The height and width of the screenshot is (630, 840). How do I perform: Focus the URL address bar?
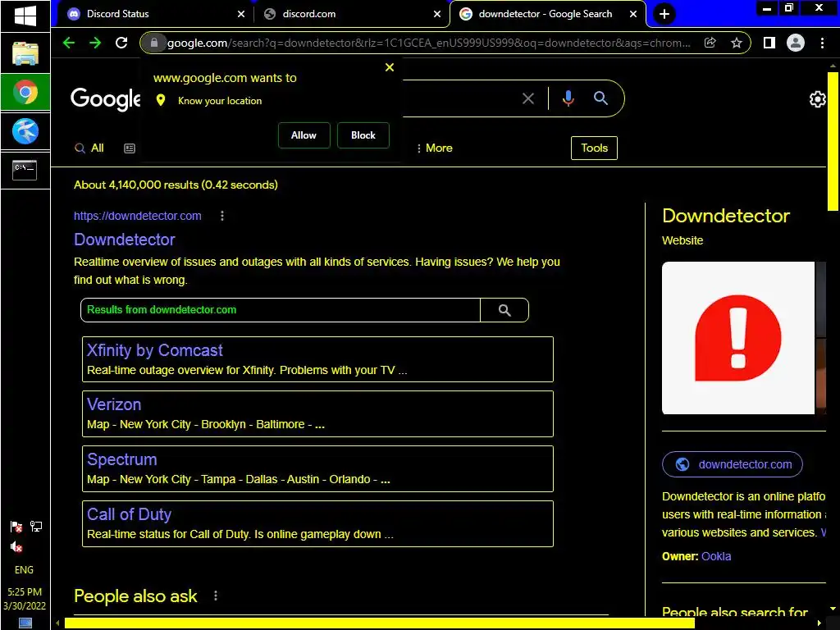[x=428, y=43]
